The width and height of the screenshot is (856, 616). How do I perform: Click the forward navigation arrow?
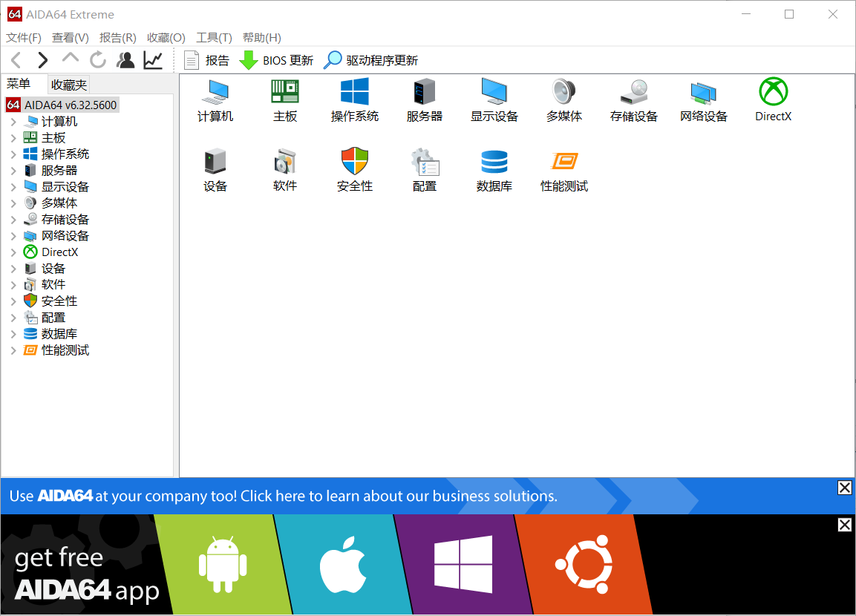[x=42, y=60]
